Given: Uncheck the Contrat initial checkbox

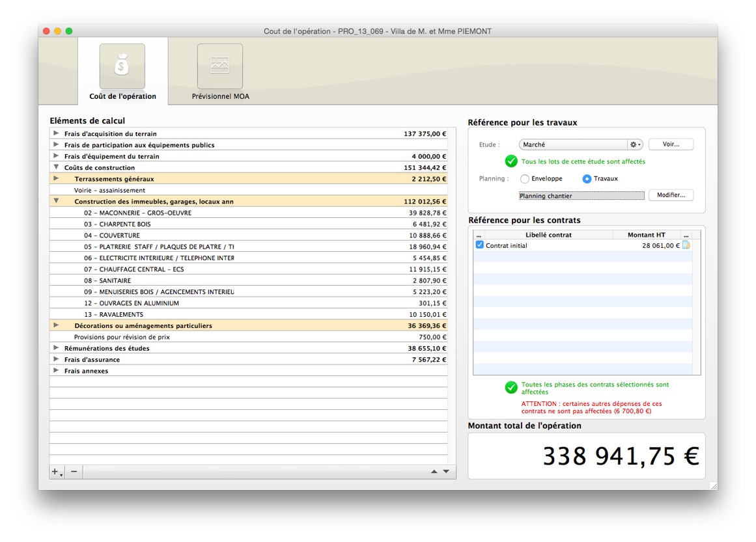Looking at the screenshot, I should point(480,245).
